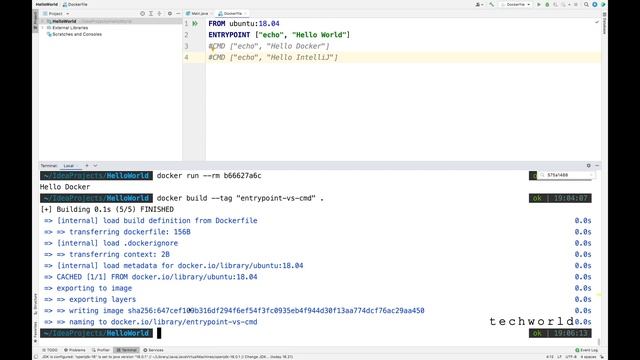Open the user account dropdown icon
The height and width of the screenshot is (360, 640).
click(x=480, y=4)
